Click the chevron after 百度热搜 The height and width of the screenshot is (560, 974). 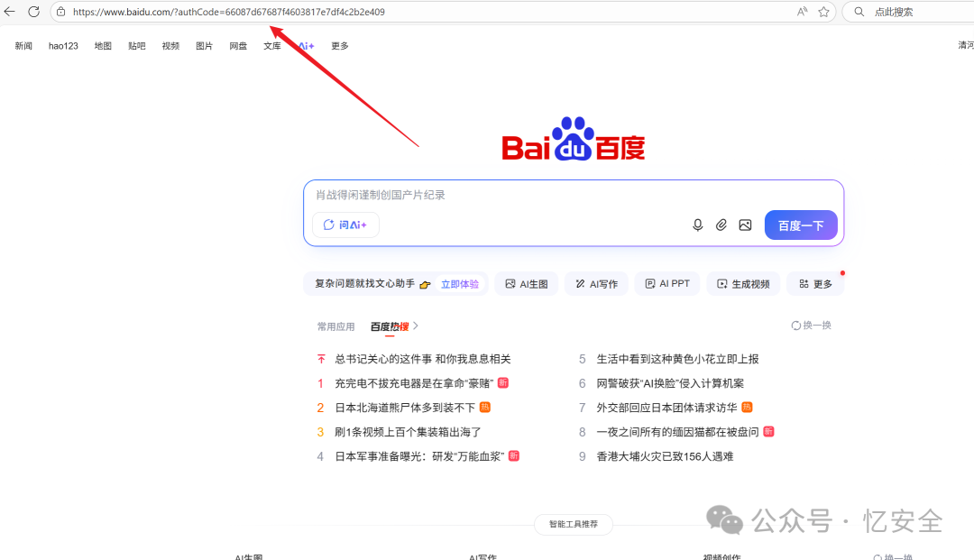coord(416,326)
